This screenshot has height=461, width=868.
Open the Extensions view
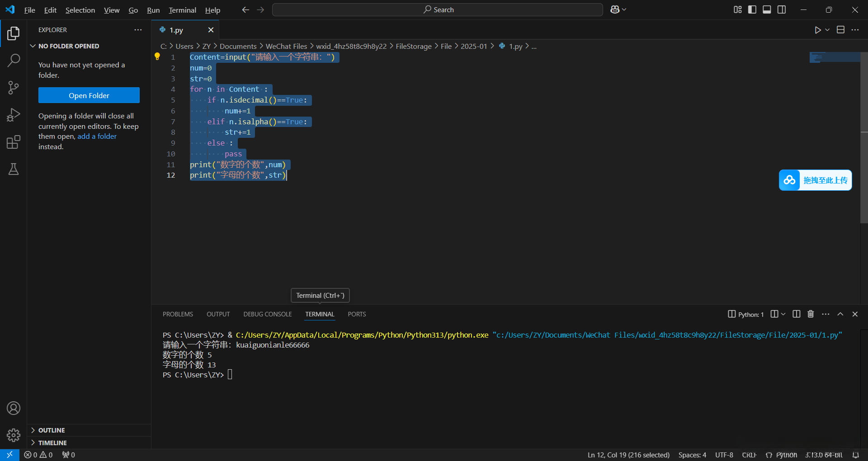[14, 142]
